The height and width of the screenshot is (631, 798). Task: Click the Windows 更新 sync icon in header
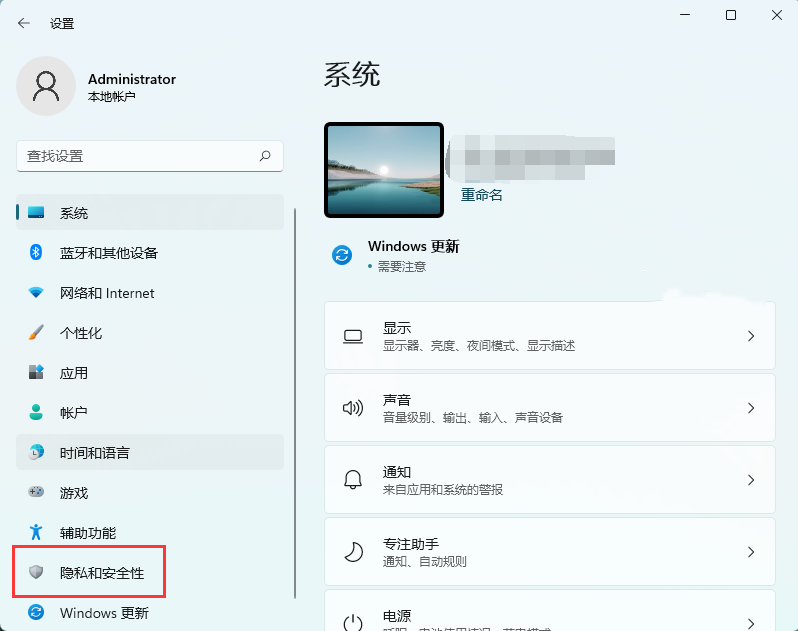pos(342,255)
